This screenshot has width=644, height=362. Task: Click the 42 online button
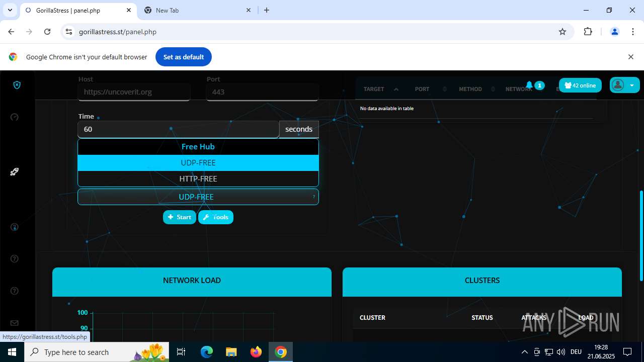click(x=580, y=85)
